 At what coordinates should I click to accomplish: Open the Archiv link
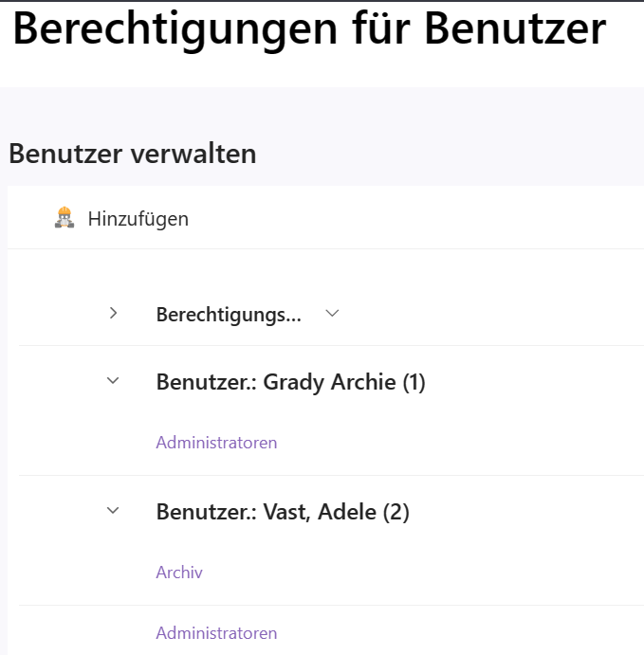click(x=179, y=573)
